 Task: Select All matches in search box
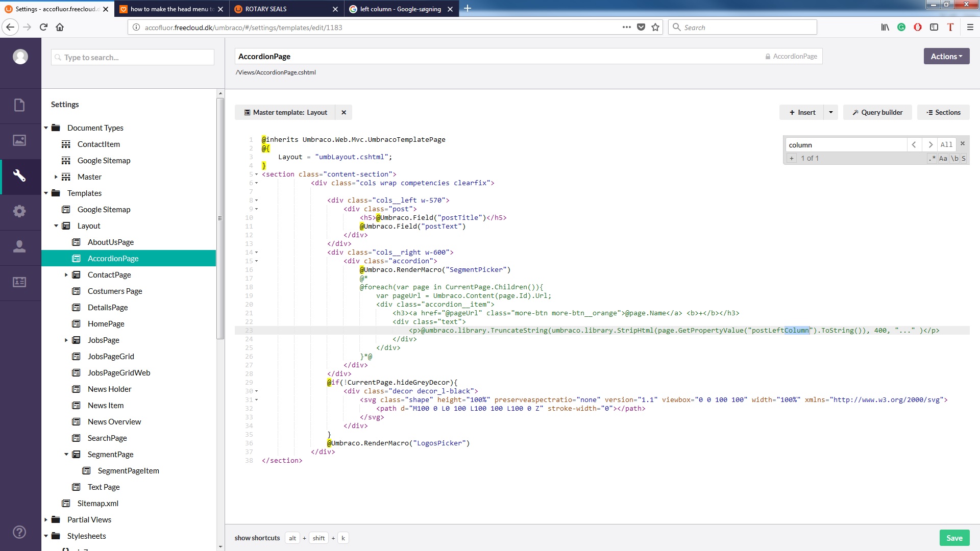click(946, 145)
